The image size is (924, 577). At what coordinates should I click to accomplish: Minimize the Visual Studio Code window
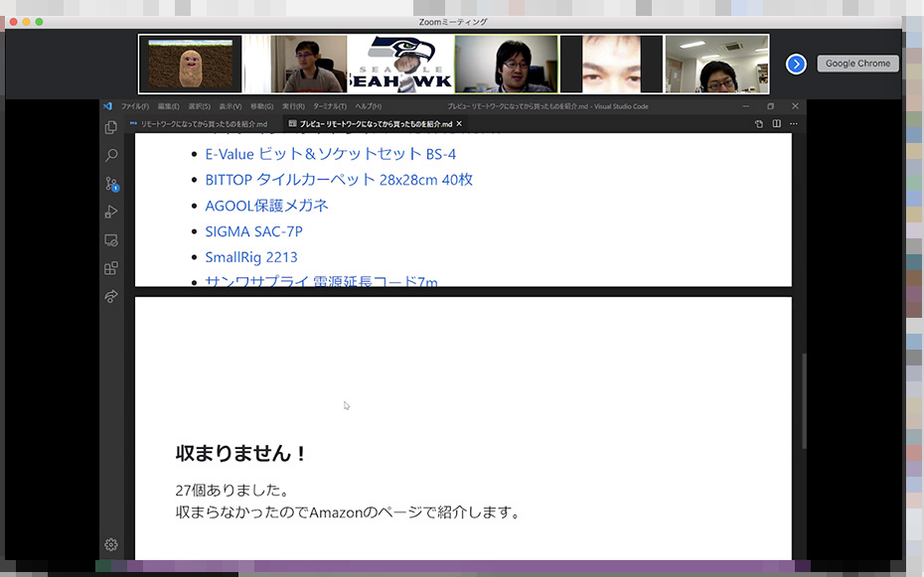745,106
